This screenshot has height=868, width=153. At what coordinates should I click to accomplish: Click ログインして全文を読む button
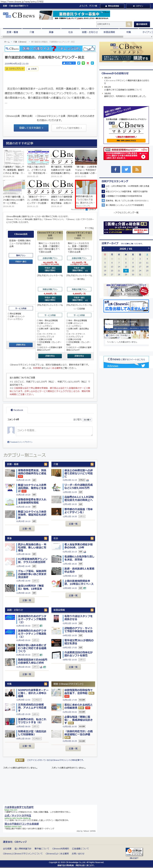click(69, 128)
